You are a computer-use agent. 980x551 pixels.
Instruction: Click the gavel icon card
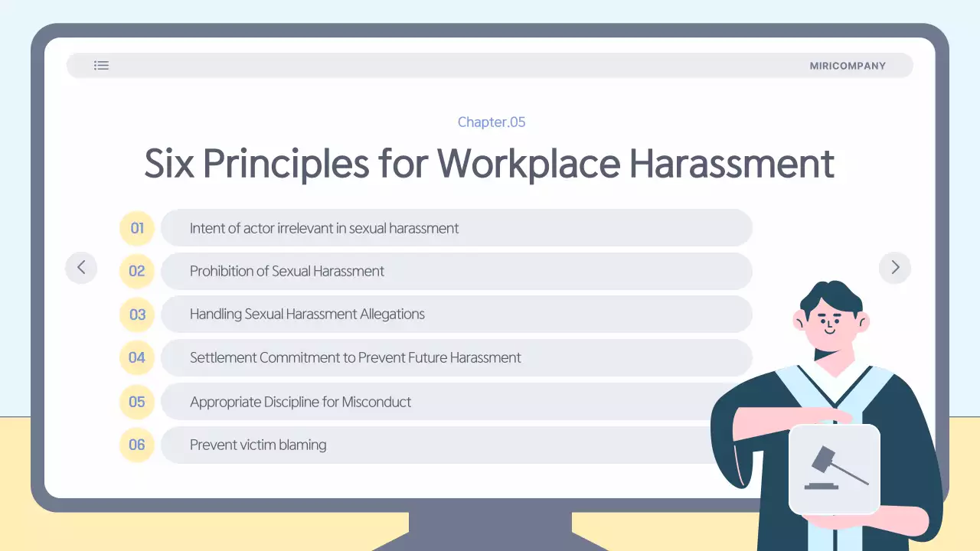(x=834, y=468)
